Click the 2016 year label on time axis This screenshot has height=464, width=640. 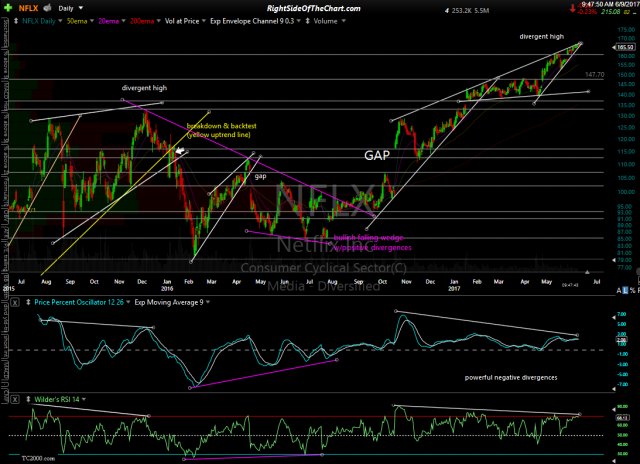click(x=167, y=289)
